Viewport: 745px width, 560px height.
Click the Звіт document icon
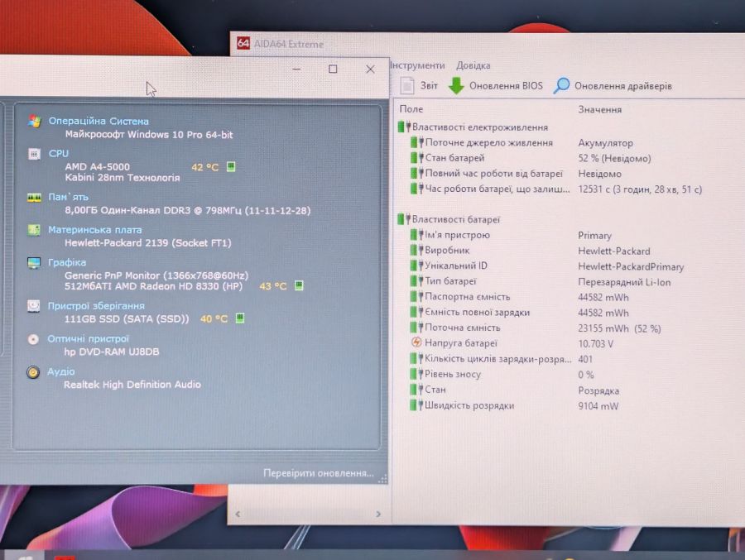[406, 86]
